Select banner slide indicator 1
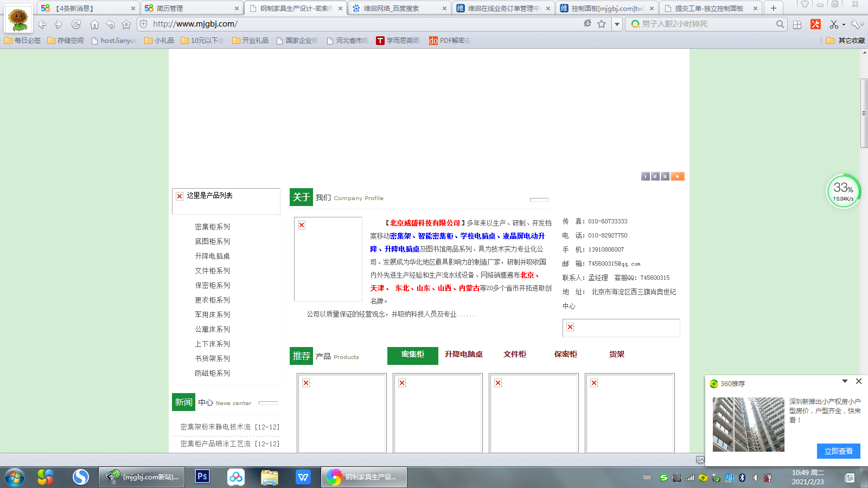 [x=645, y=176]
